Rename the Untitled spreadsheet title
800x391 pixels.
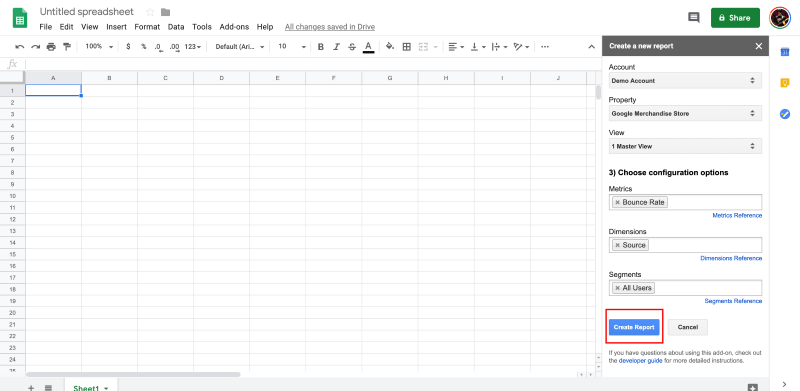pos(87,12)
